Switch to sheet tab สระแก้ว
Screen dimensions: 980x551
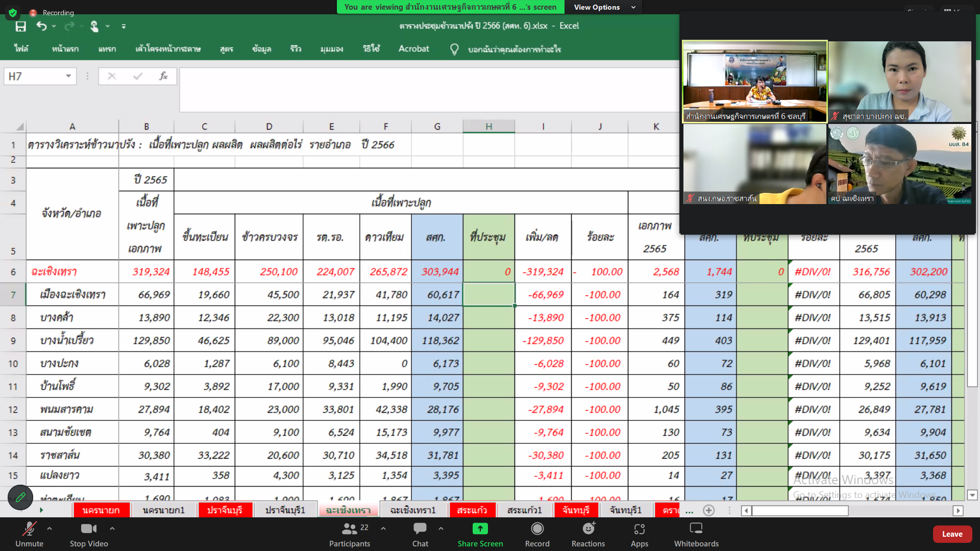472,510
